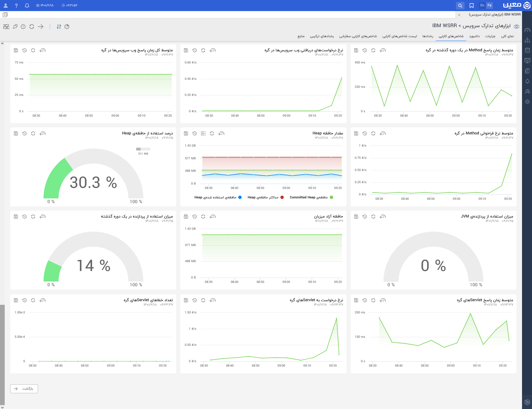Click the alert circle toolbar icon
Image resolution: width=532 pixels, height=409 pixels.
[x=23, y=27]
